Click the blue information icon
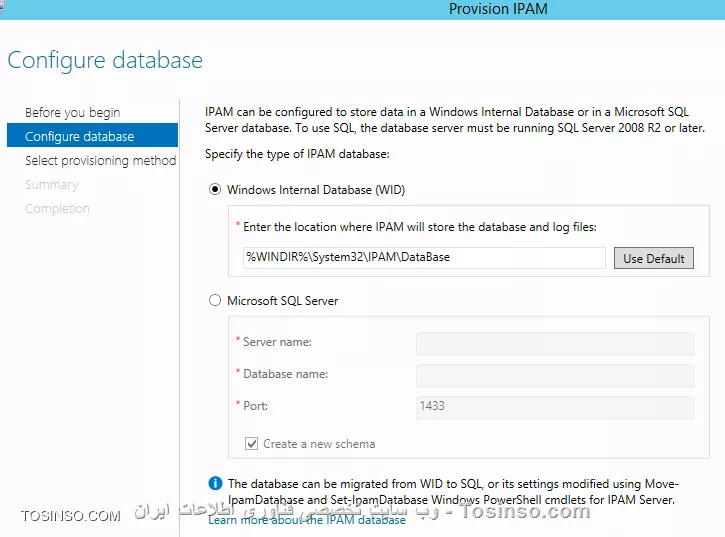 (x=214, y=483)
